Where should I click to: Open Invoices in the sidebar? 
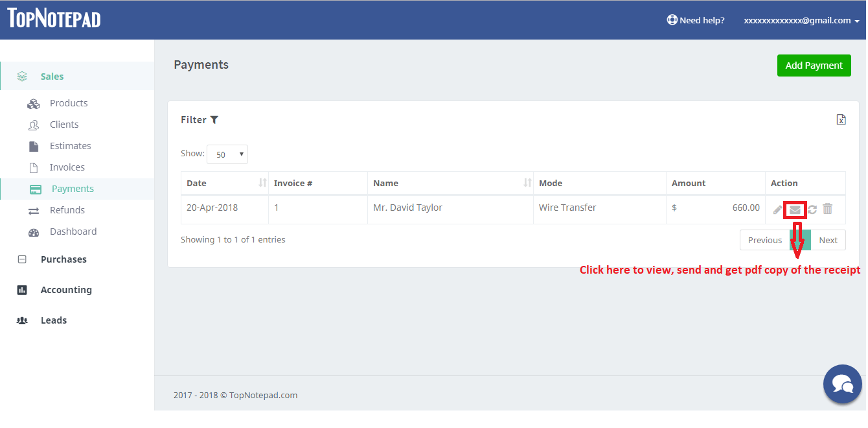tap(67, 167)
